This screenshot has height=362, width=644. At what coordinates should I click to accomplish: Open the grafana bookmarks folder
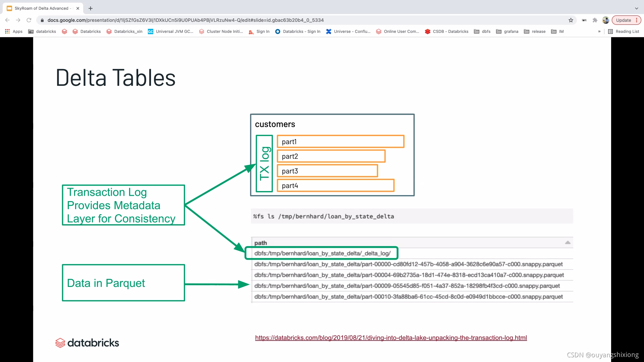coord(507,32)
